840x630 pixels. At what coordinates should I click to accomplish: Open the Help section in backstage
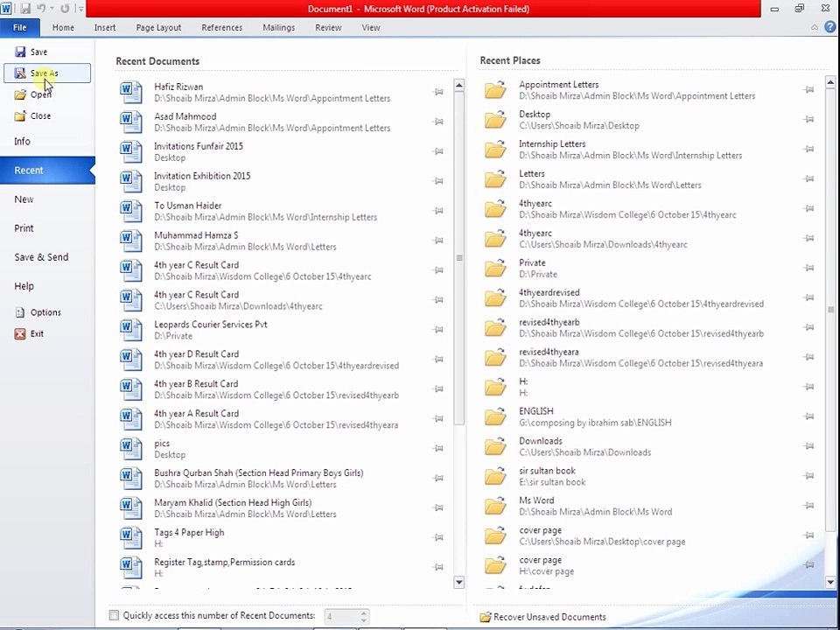point(24,286)
